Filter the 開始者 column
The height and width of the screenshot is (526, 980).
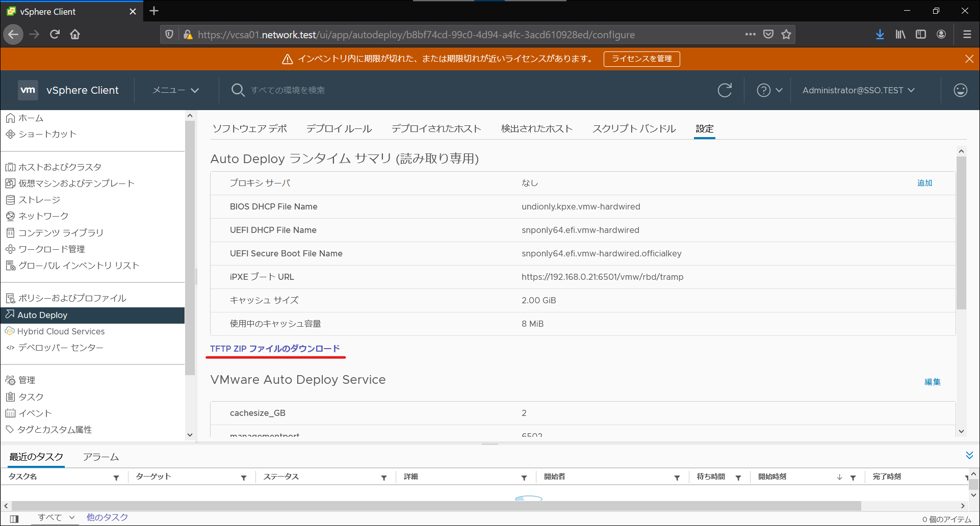tap(677, 478)
